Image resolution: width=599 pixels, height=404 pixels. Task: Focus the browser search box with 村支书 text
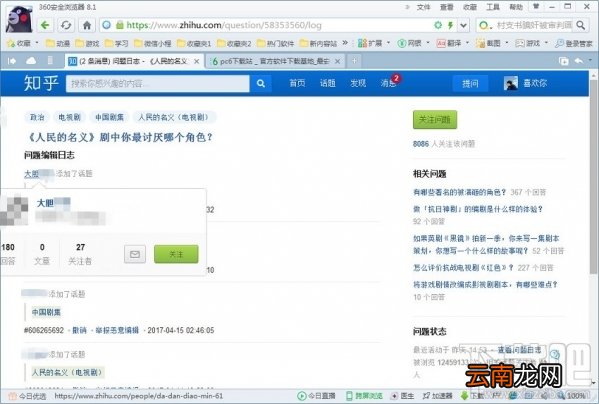534,25
